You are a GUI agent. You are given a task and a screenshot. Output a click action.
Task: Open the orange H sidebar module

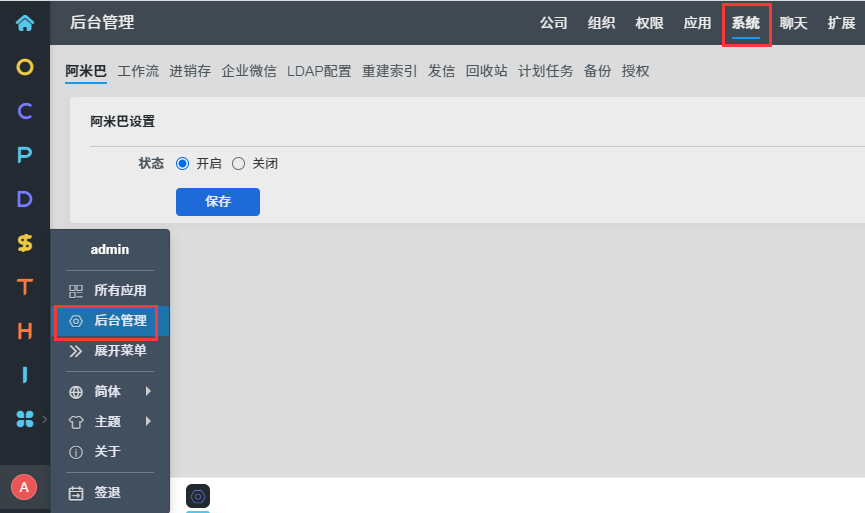pos(24,331)
